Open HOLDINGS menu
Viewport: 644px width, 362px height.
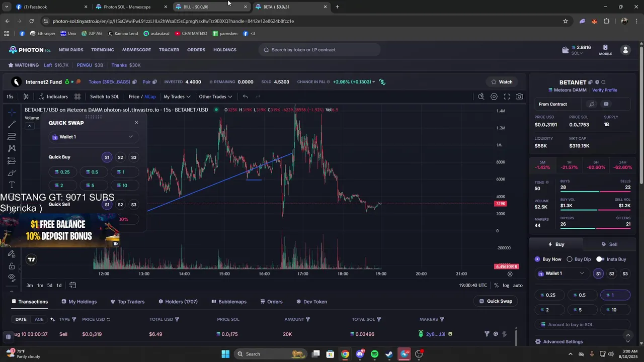225,50
